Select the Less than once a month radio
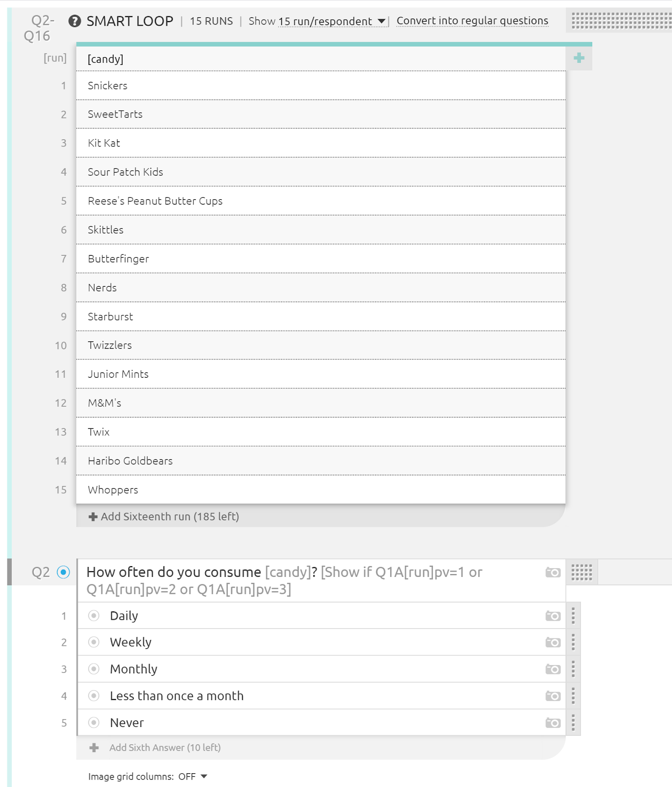Screen dimensions: 672x787 point(94,696)
